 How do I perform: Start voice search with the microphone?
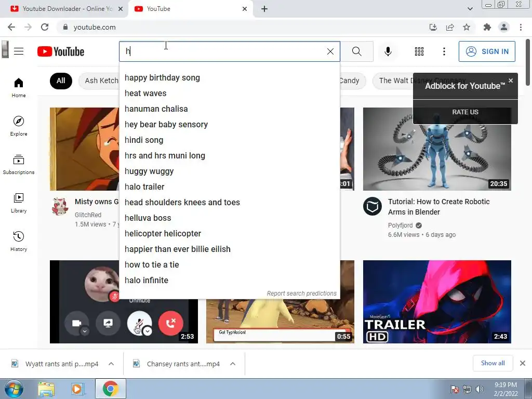click(388, 51)
